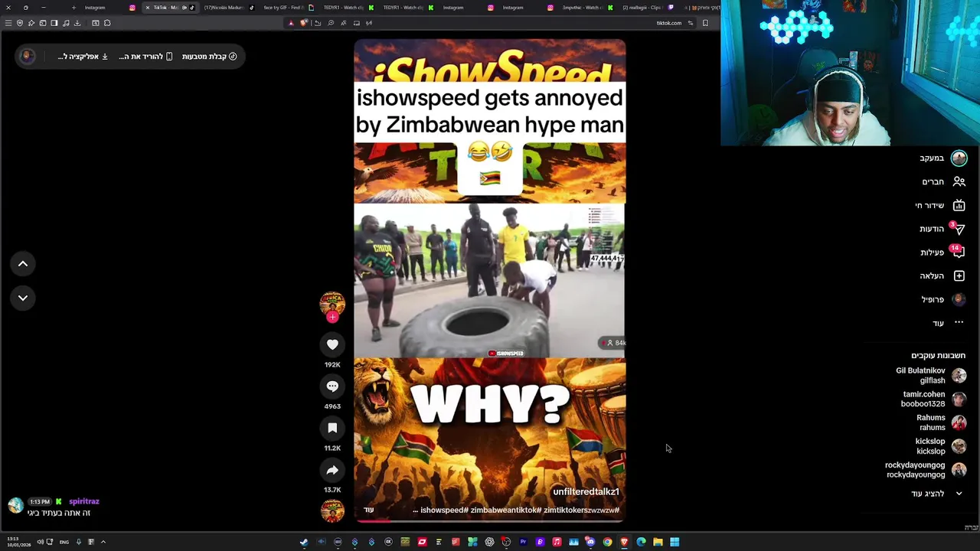
Task: Click the להוריד את ה... download app button
Action: click(x=145, y=57)
